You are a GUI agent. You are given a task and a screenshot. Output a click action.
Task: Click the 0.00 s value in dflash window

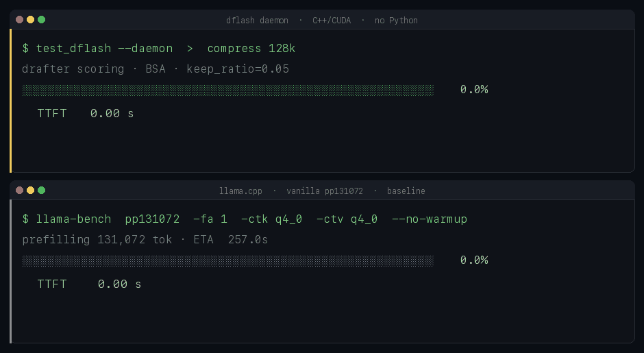(x=112, y=113)
